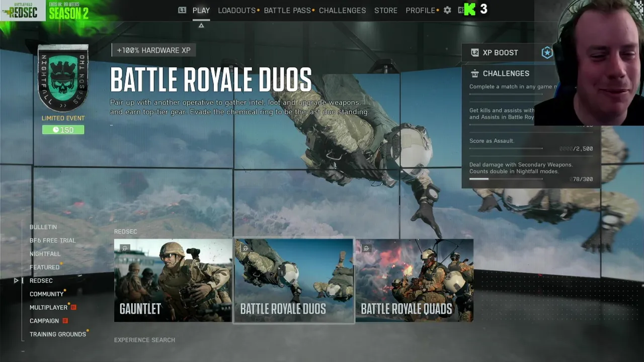Select Multiplayer in the side menu
The width and height of the screenshot is (644, 362).
(x=49, y=307)
